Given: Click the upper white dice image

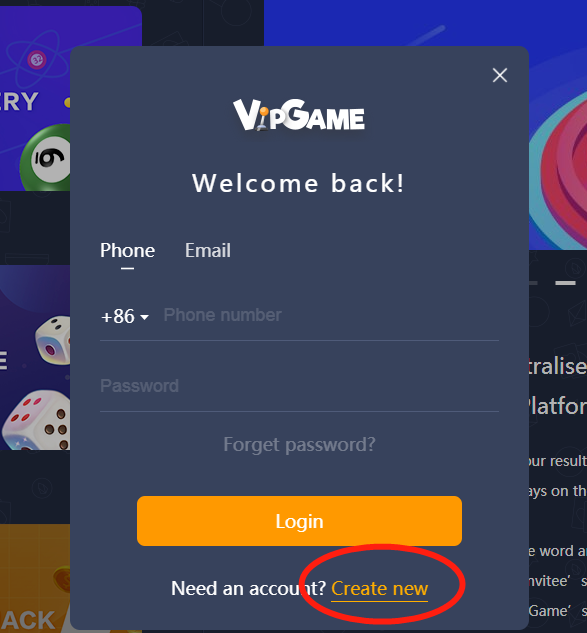Looking at the screenshot, I should [53, 340].
